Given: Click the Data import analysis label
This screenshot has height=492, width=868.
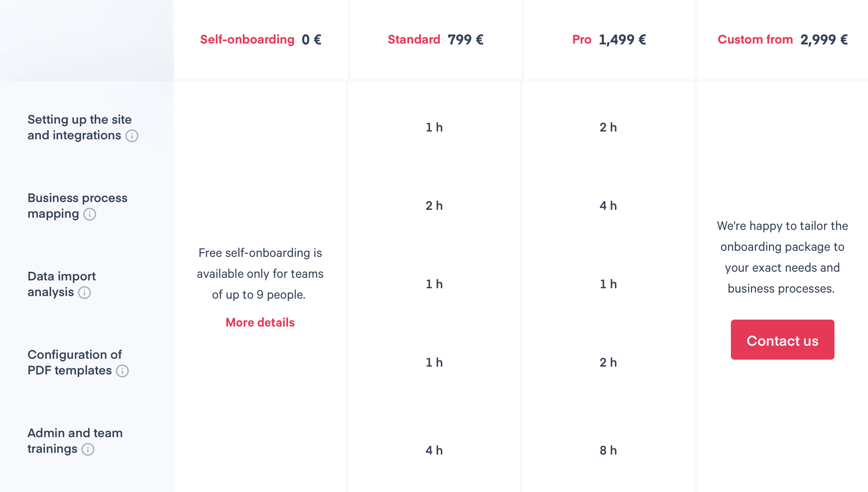Looking at the screenshot, I should tap(61, 284).
